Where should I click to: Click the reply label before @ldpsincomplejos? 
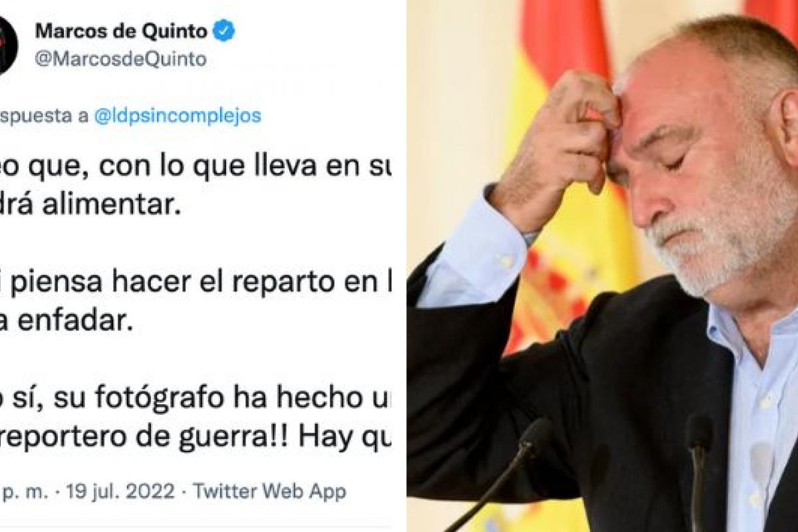44,116
